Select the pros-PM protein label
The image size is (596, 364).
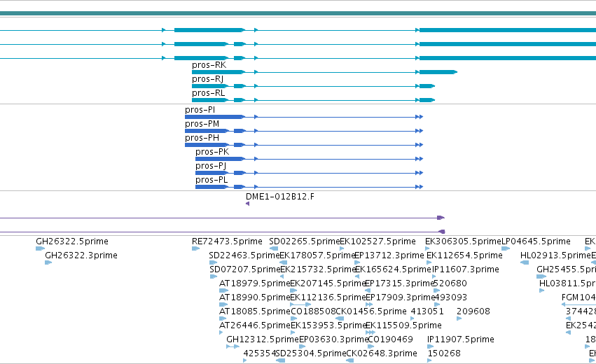(202, 124)
